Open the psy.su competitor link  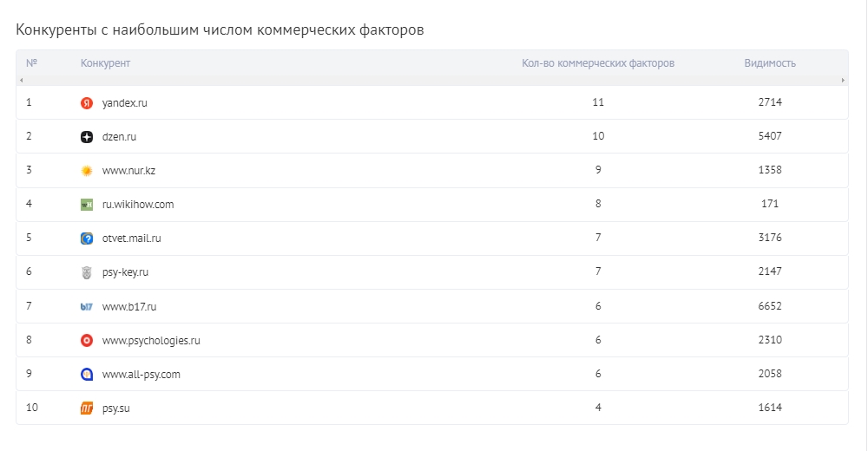pyautogui.click(x=115, y=409)
